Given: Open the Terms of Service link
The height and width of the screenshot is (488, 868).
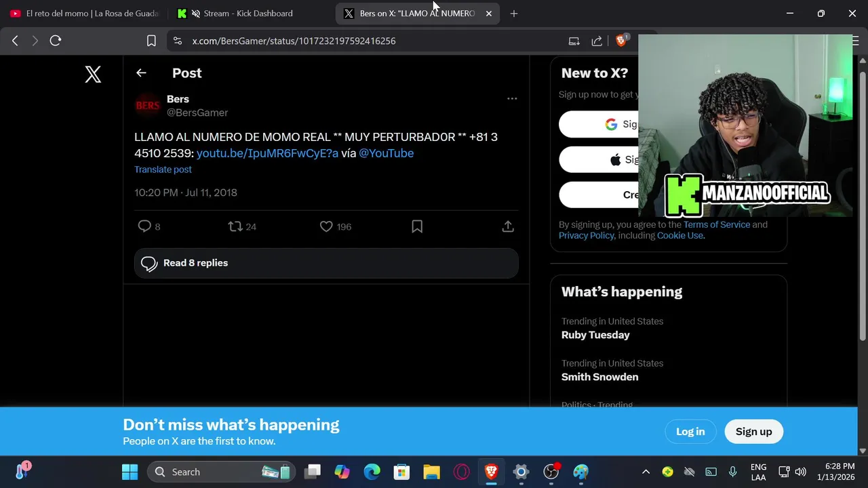Looking at the screenshot, I should click(717, 224).
